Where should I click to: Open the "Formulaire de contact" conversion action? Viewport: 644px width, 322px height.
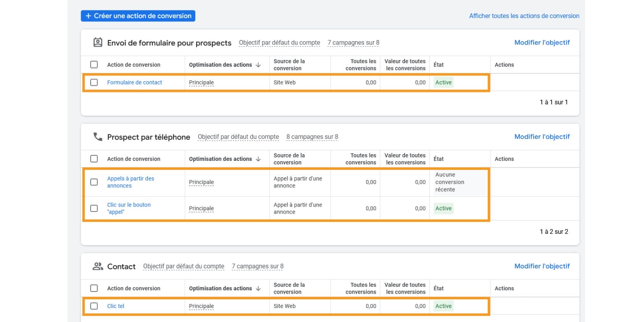click(x=134, y=82)
